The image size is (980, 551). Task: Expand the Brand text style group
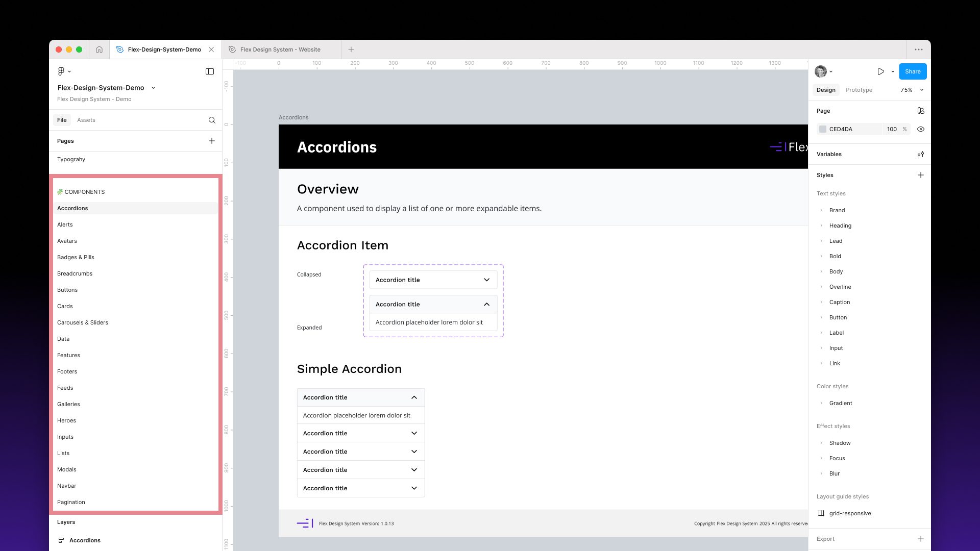821,210
